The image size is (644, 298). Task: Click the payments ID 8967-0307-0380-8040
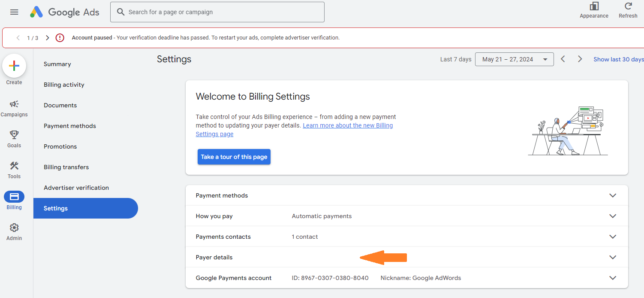click(330, 278)
